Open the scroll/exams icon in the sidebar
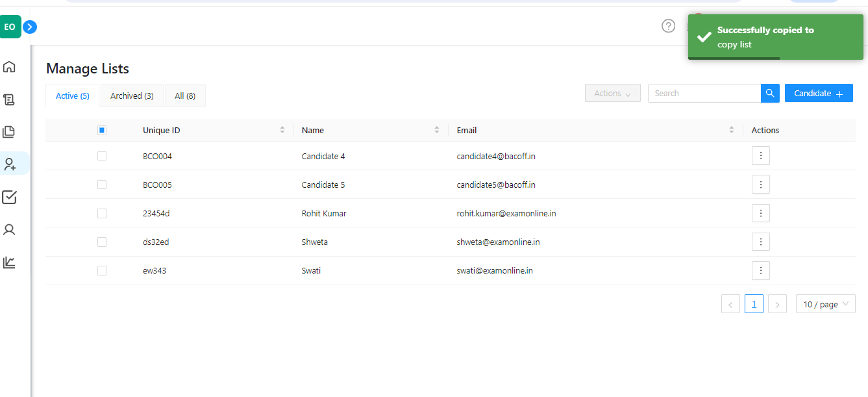 [x=9, y=99]
